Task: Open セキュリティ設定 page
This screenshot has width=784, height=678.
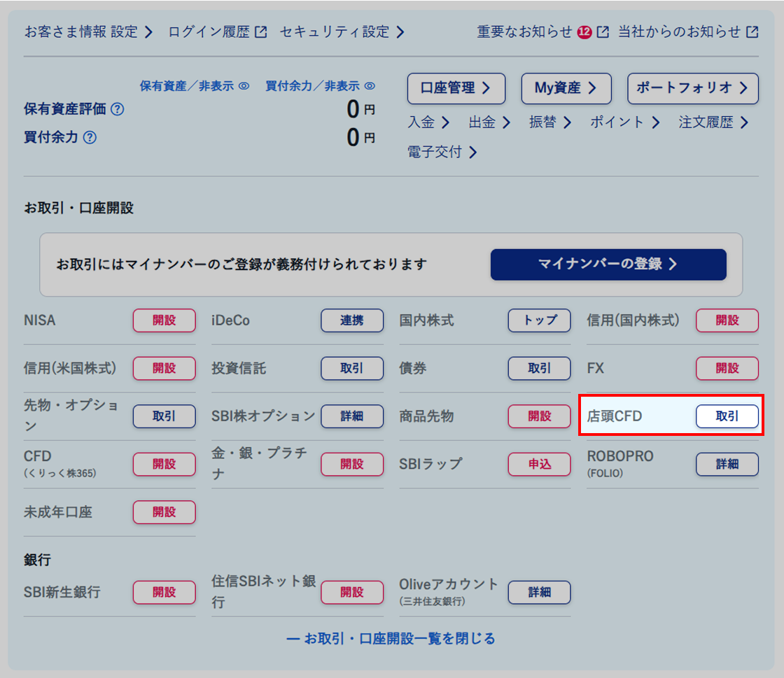Action: [342, 31]
